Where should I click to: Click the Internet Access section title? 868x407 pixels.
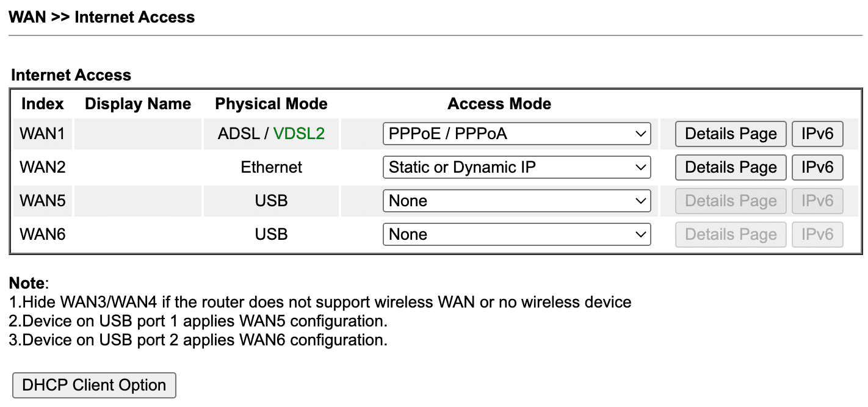[x=70, y=74]
